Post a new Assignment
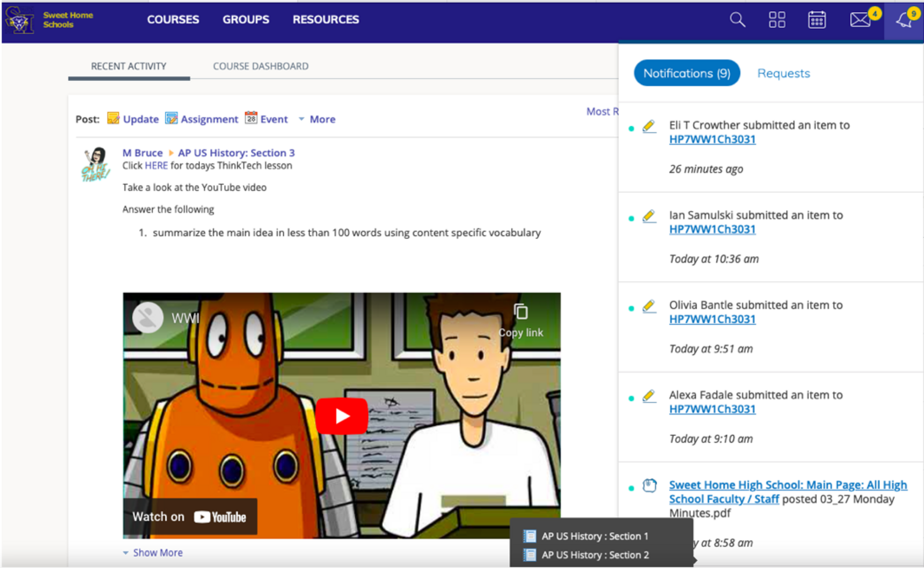This screenshot has height=568, width=924. pyautogui.click(x=209, y=119)
